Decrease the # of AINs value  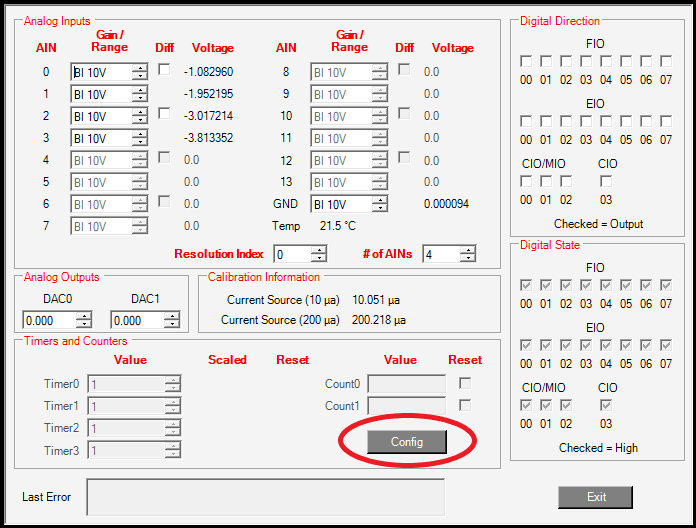pyautogui.click(x=467, y=258)
